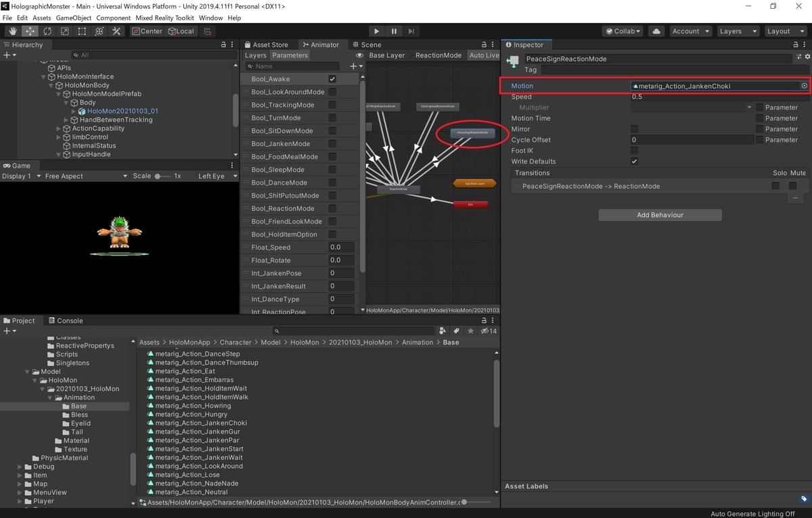812x518 pixels.
Task: Toggle the grid snapping icon
Action: [208, 31]
